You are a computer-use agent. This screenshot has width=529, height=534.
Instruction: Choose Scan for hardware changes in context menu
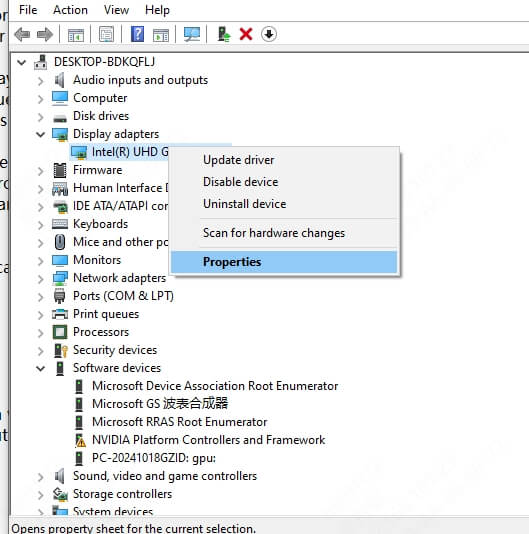(x=284, y=233)
